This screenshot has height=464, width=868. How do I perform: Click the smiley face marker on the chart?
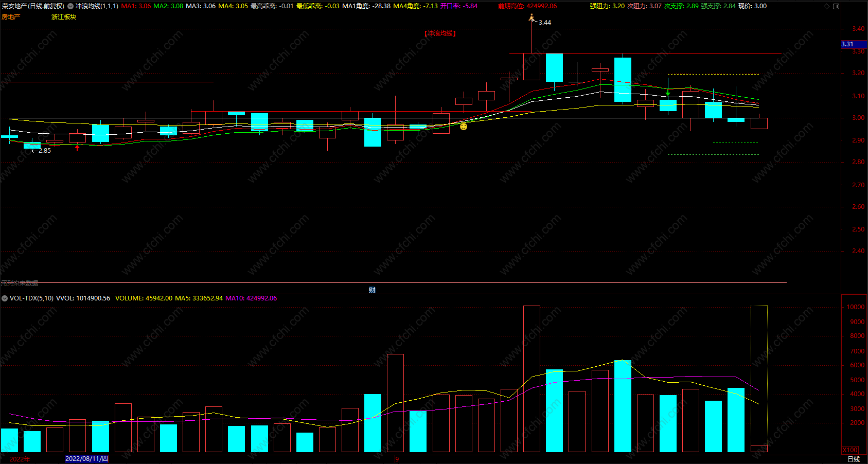pyautogui.click(x=464, y=127)
